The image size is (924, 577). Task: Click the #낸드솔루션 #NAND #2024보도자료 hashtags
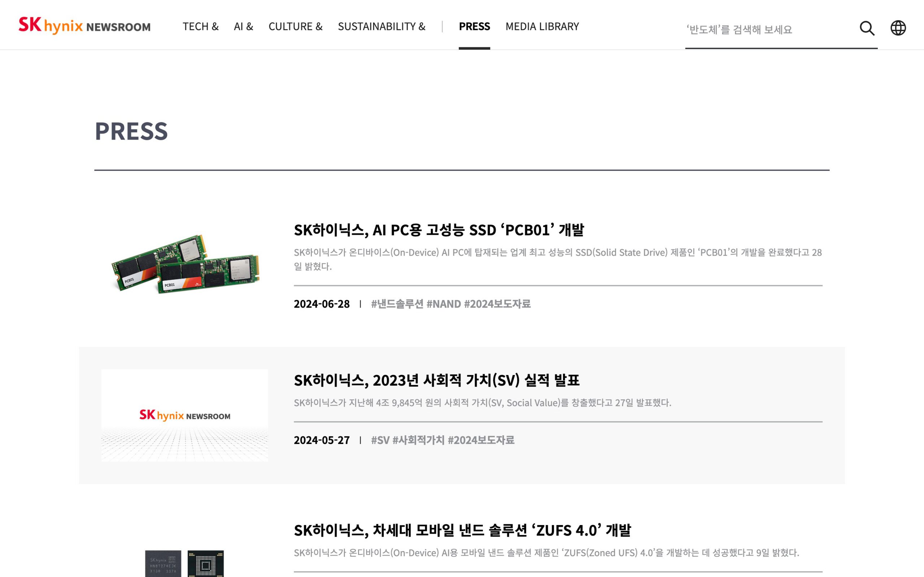450,304
